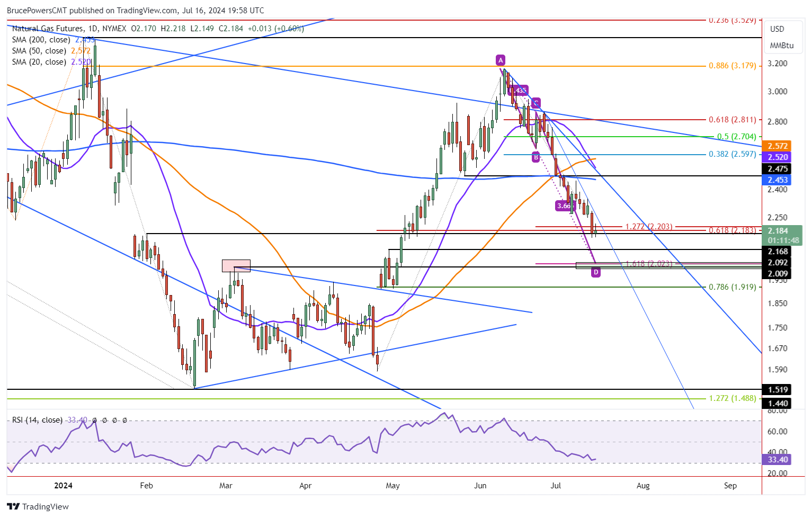Click the purple point A pattern label
Image resolution: width=812 pixels, height=518 pixels.
501,60
